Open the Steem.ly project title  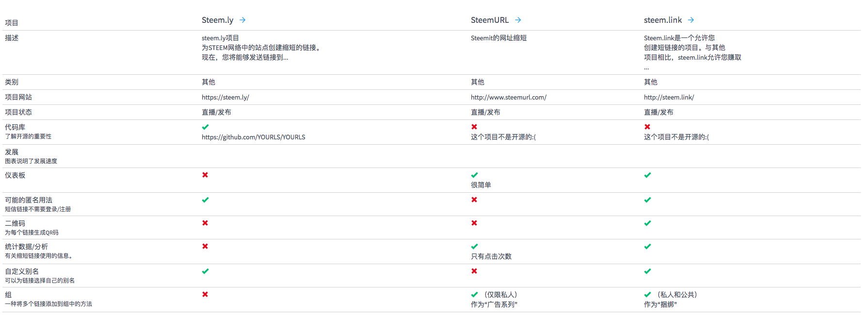(x=217, y=20)
